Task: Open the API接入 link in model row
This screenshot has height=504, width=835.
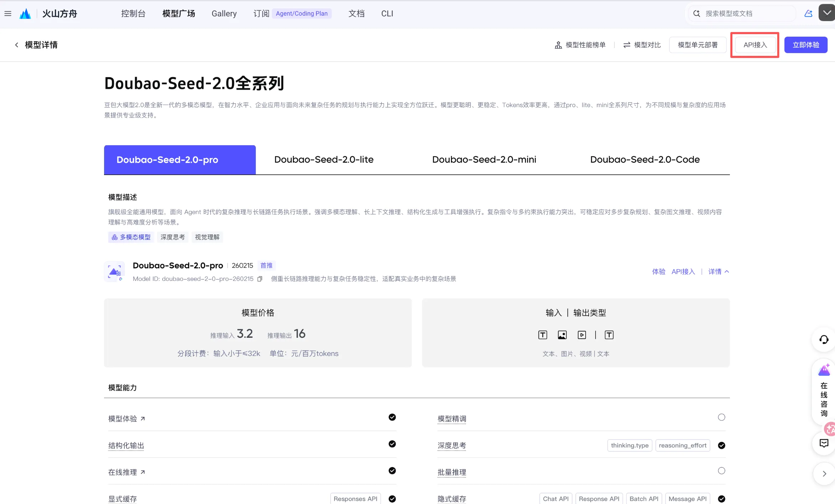Action: pyautogui.click(x=683, y=272)
